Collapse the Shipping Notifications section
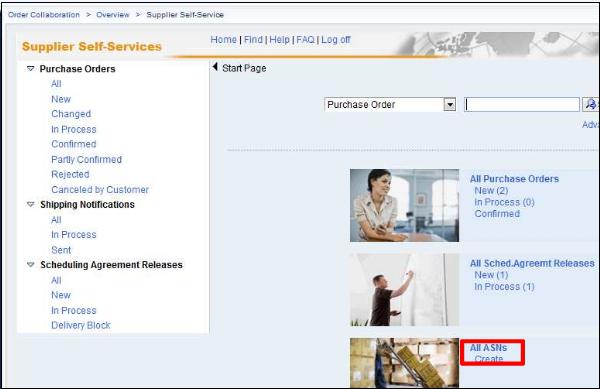 pyautogui.click(x=30, y=205)
